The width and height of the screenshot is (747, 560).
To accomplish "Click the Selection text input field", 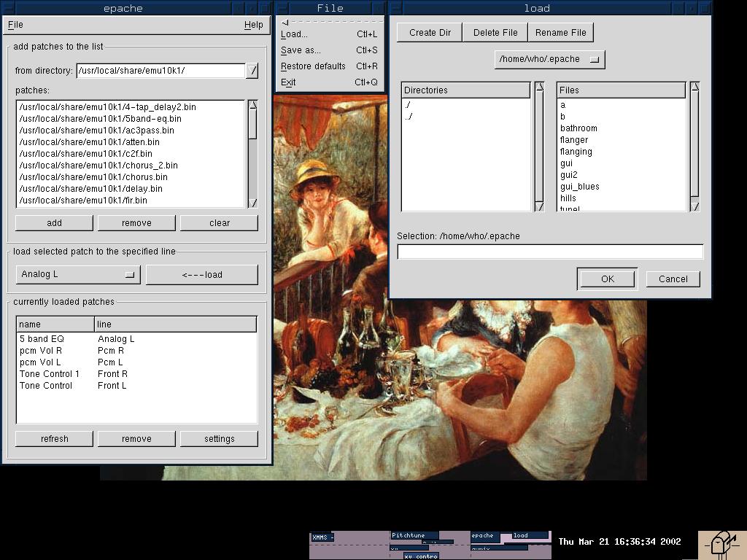I will tap(549, 252).
